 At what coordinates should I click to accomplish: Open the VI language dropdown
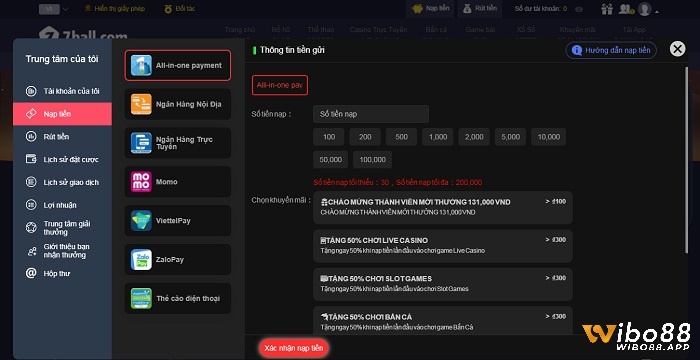[x=54, y=9]
